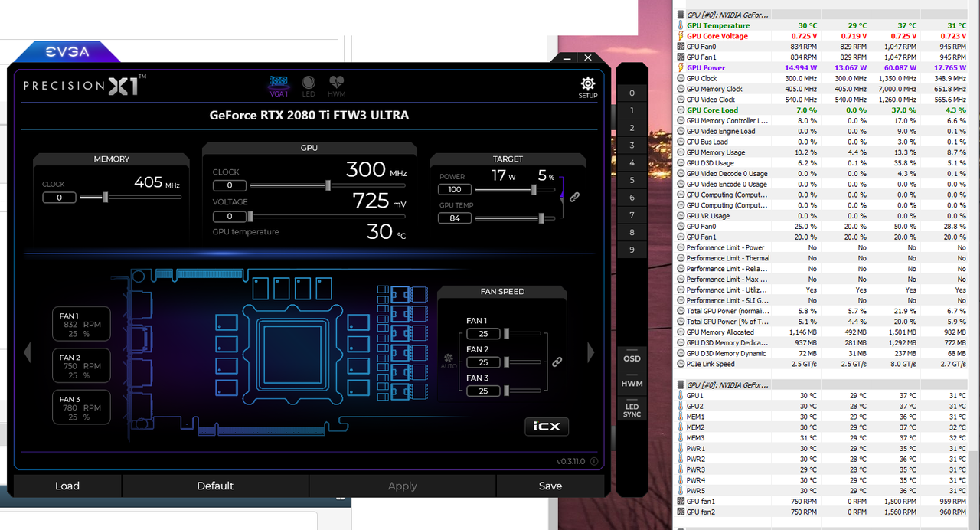Select profile slot 4
Image resolution: width=980 pixels, height=530 pixels.
[x=632, y=162]
